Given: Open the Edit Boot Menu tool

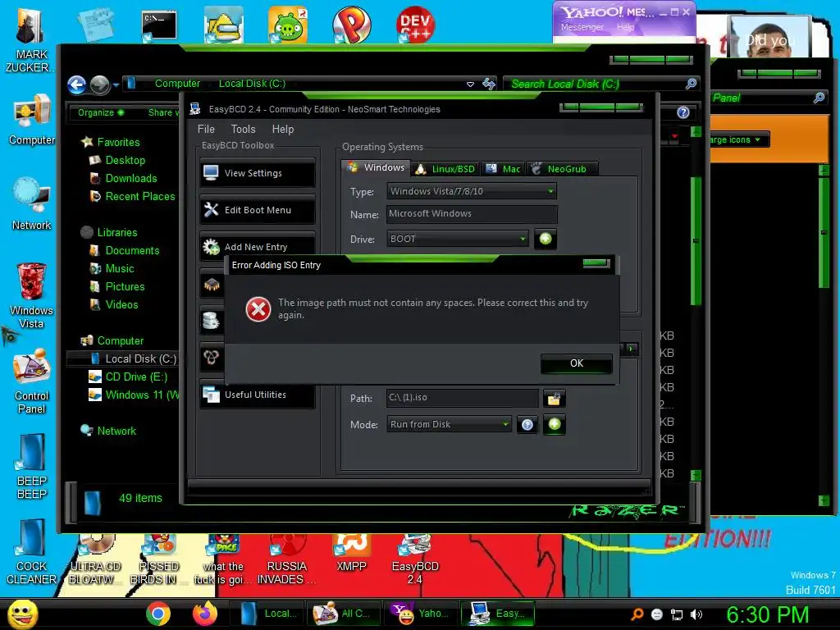Looking at the screenshot, I should (x=257, y=210).
